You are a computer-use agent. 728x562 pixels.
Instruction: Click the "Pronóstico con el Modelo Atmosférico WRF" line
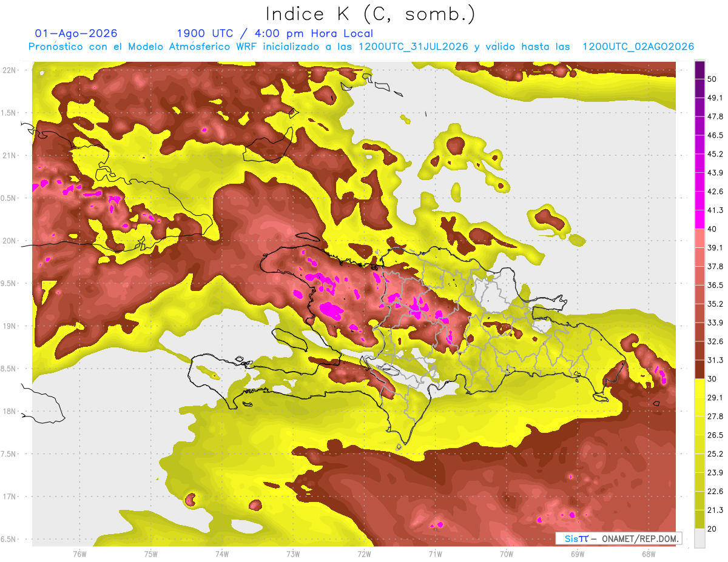point(361,47)
